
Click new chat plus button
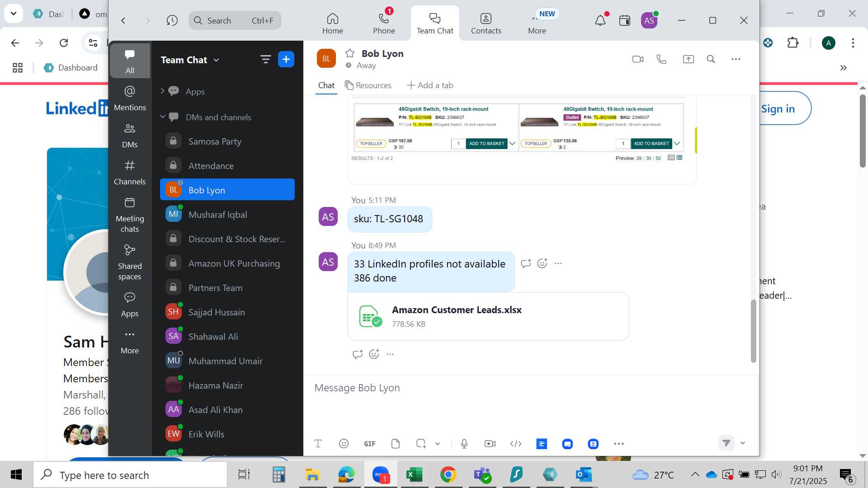tap(286, 59)
